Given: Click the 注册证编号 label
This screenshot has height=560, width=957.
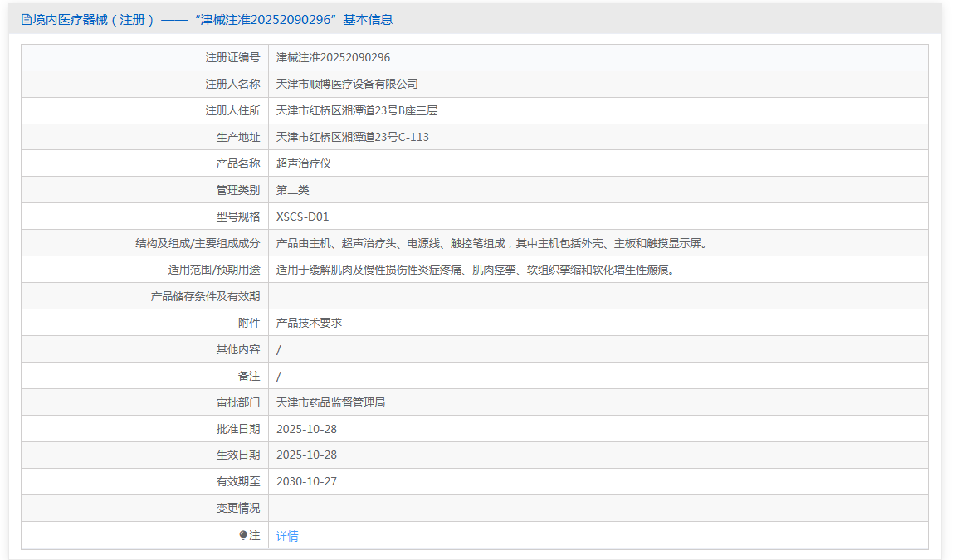Looking at the screenshot, I should pos(232,57).
